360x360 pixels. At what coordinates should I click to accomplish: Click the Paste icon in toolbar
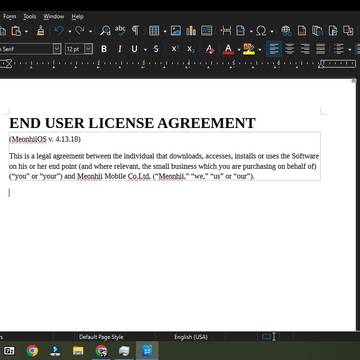point(16,31)
